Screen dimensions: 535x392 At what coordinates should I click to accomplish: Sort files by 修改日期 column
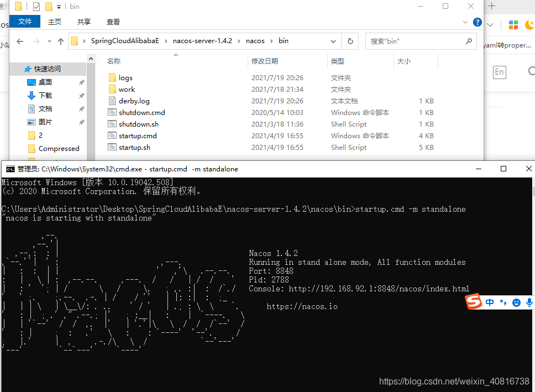[x=265, y=61]
